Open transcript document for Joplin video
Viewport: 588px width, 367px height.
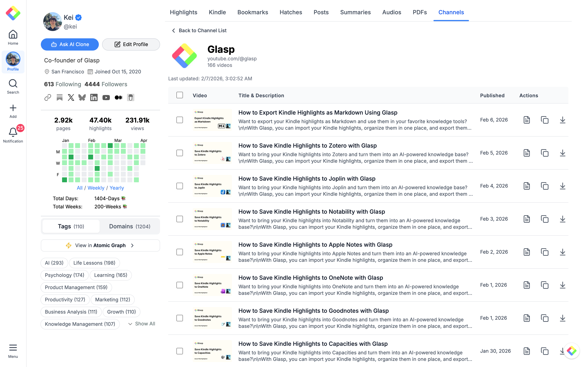[527, 186]
